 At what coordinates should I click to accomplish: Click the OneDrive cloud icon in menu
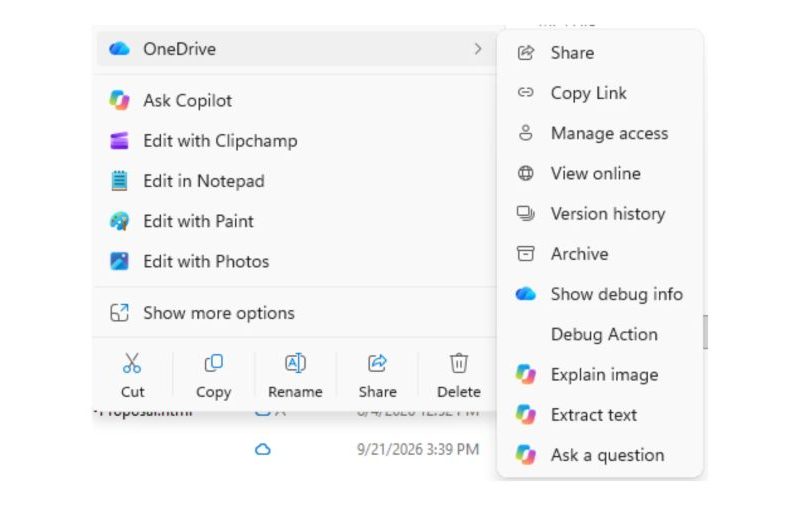coord(119,49)
